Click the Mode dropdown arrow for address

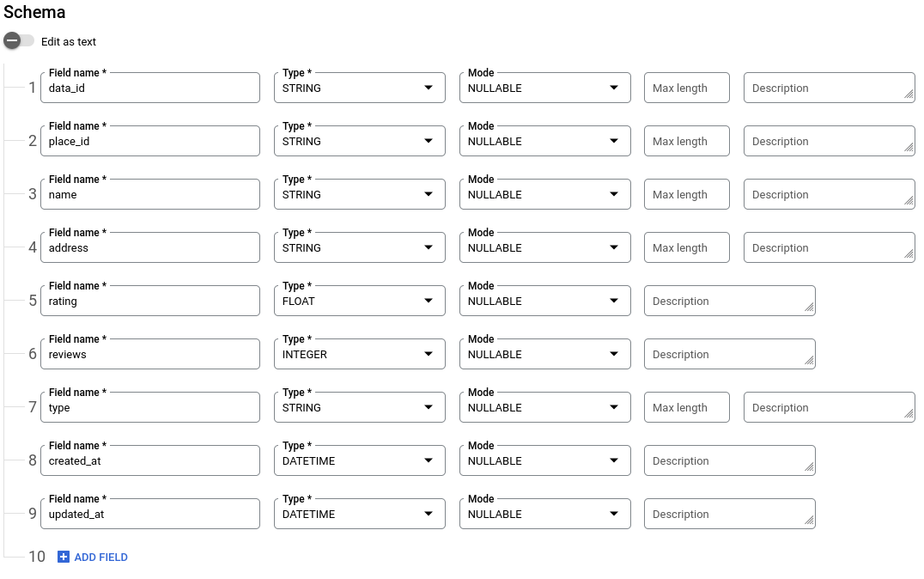(614, 248)
